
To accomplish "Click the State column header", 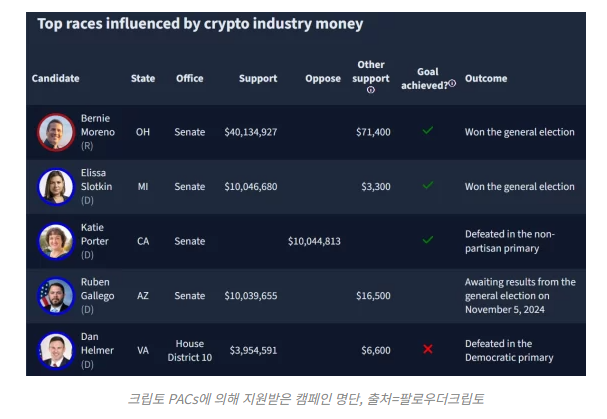I will pyautogui.click(x=142, y=78).
